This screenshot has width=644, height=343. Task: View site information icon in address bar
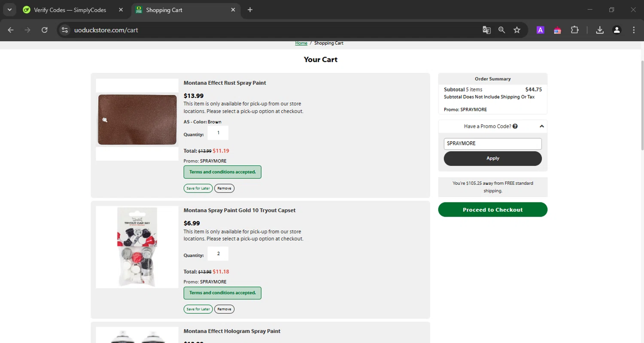pos(65,30)
